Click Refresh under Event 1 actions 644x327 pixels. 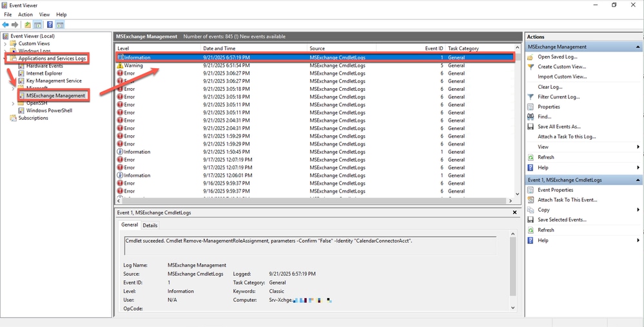546,230
